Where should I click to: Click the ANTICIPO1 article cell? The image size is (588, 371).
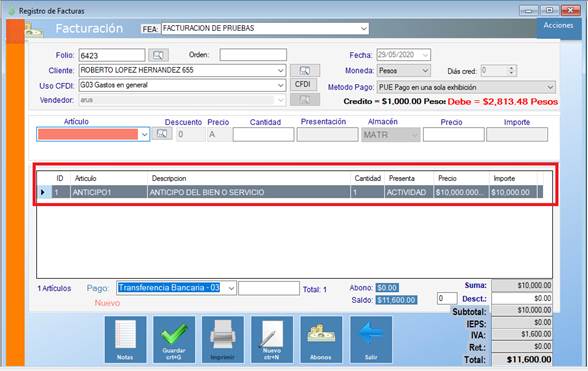pyautogui.click(x=108, y=192)
